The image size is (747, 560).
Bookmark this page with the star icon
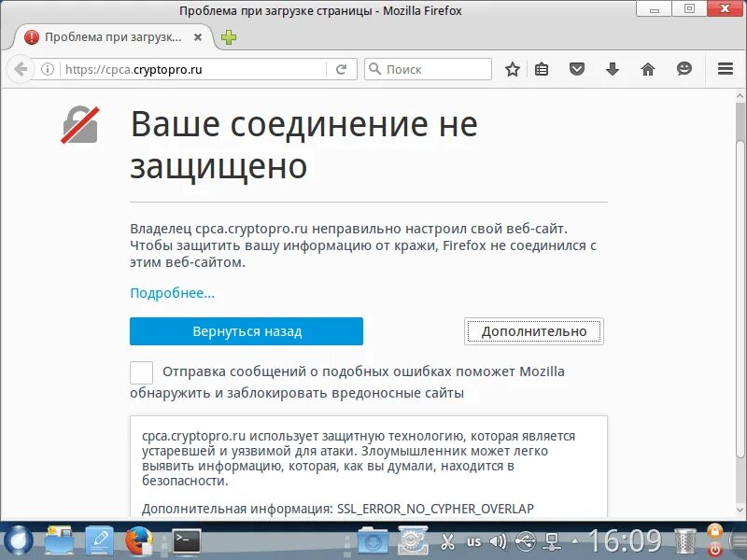(512, 69)
